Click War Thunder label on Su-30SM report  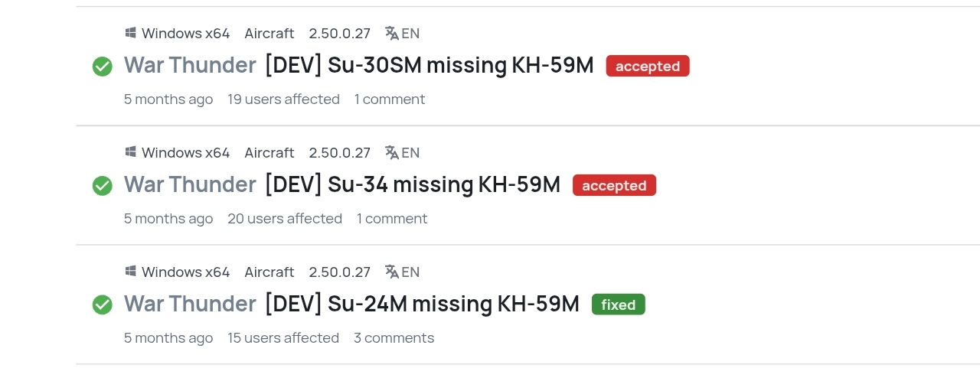190,66
